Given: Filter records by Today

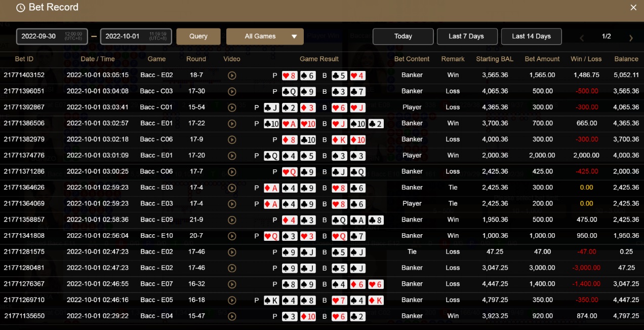Looking at the screenshot, I should tap(403, 36).
